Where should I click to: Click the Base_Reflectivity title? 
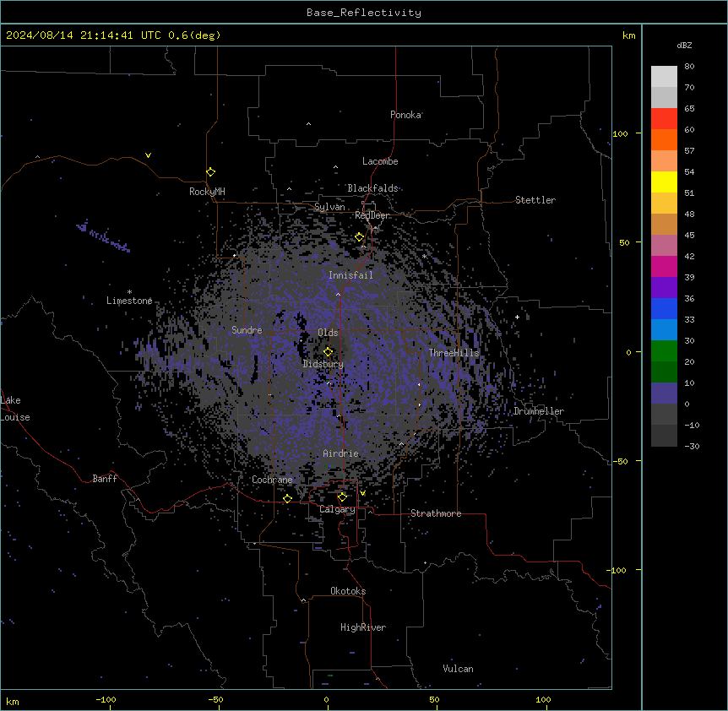point(364,13)
